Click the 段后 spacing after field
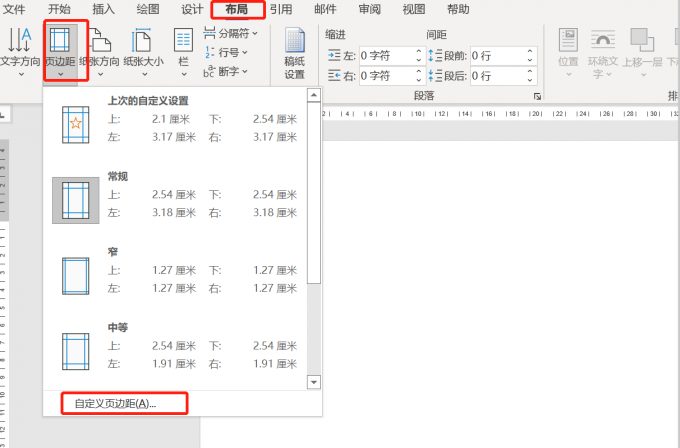This screenshot has width=680, height=448. [498, 76]
